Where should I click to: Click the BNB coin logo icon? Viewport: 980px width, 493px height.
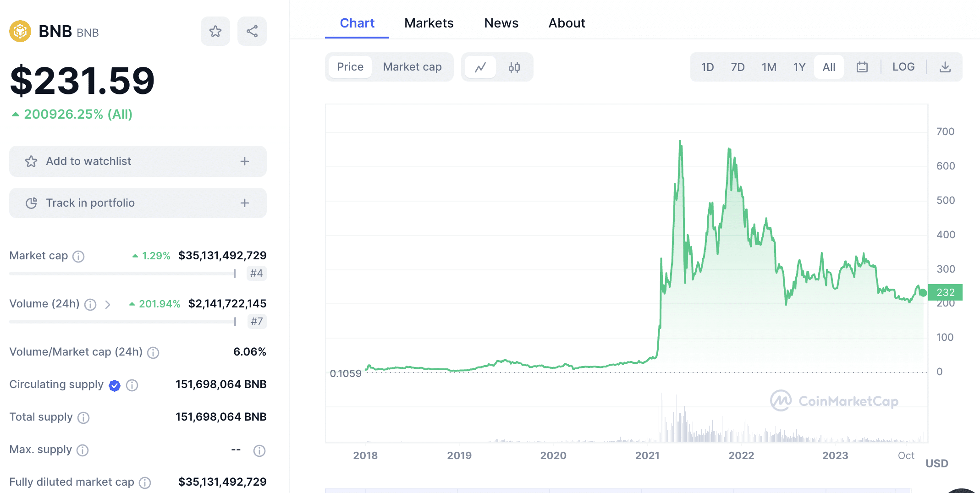20,31
